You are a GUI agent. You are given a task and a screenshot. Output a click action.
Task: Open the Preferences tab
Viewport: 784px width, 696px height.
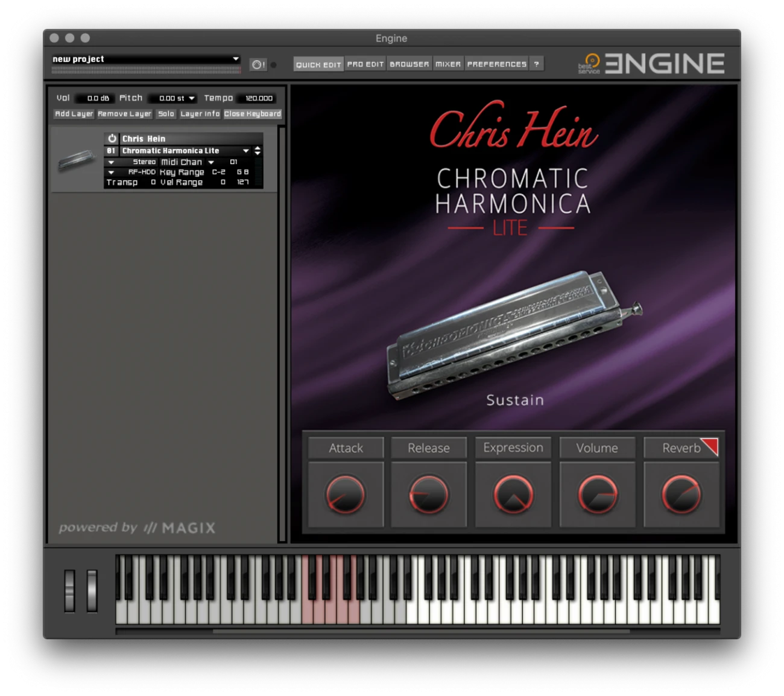click(x=497, y=64)
